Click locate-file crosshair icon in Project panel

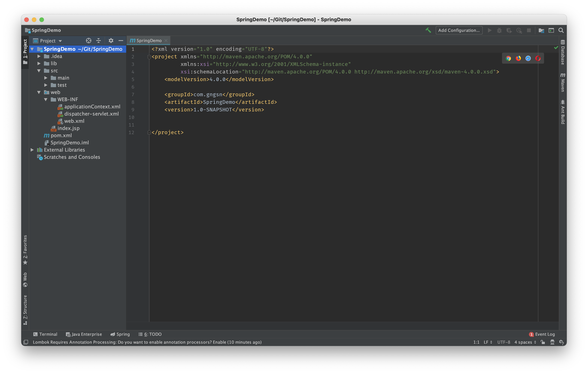89,41
